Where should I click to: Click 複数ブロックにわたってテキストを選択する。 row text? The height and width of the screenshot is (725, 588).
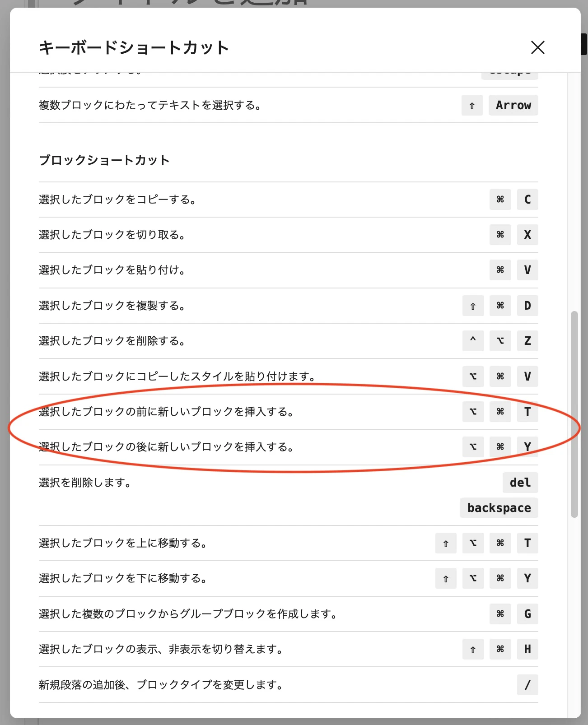click(150, 105)
